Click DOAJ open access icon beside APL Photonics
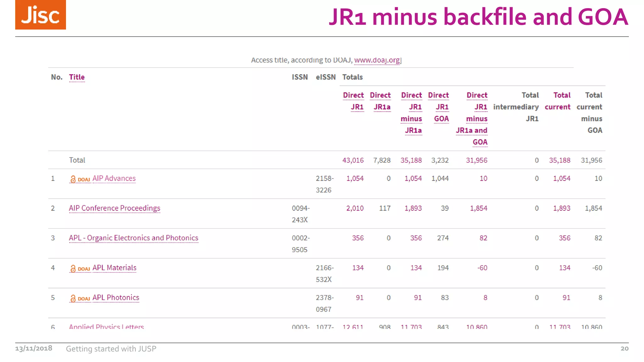Screen dimensions: 644x362 pos(80,298)
